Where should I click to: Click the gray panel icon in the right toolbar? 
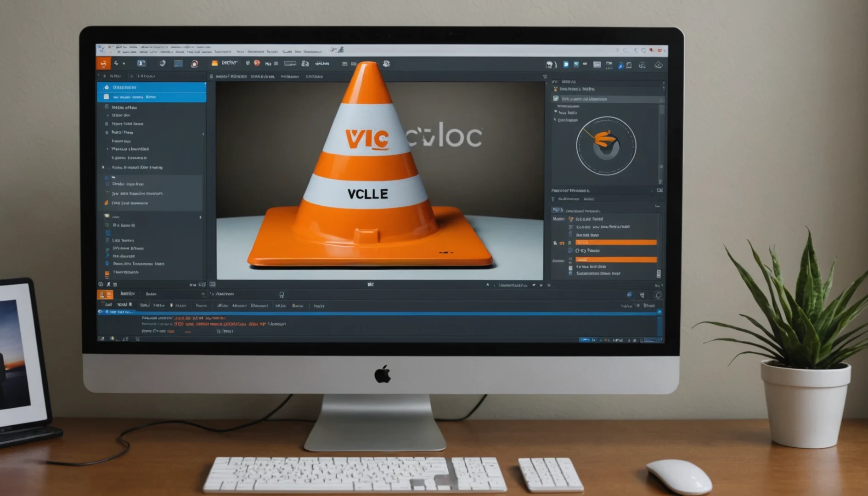point(597,65)
